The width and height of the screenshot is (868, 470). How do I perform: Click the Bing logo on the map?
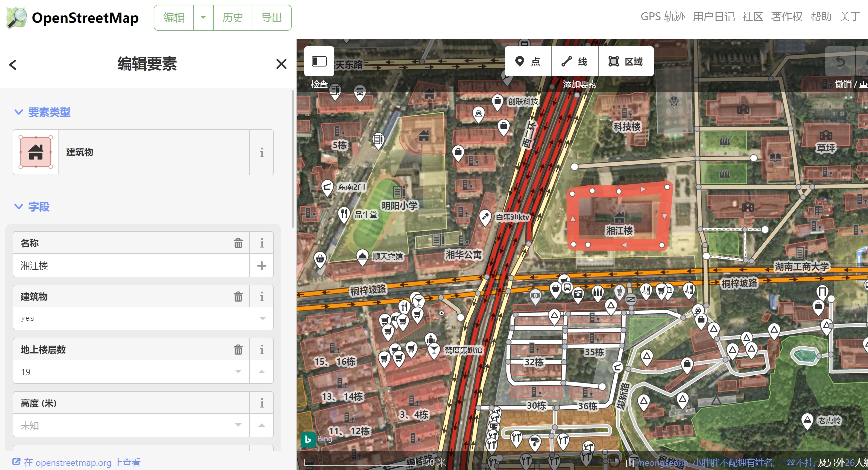[308, 439]
